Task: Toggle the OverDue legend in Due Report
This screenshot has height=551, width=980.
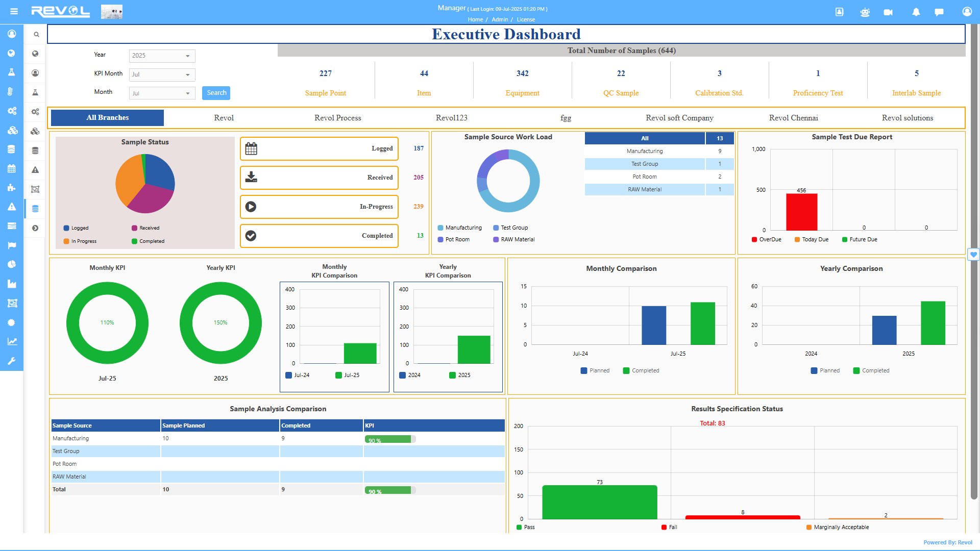Action: (767, 239)
